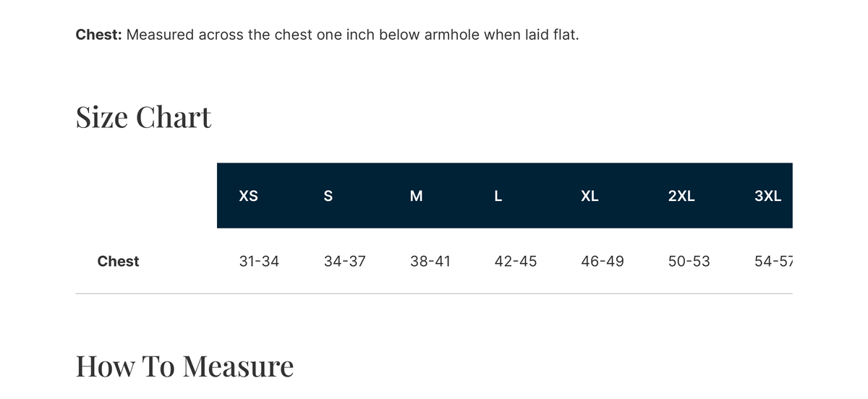Select the 46-49 chest measurement
868x399 pixels.
[603, 261]
